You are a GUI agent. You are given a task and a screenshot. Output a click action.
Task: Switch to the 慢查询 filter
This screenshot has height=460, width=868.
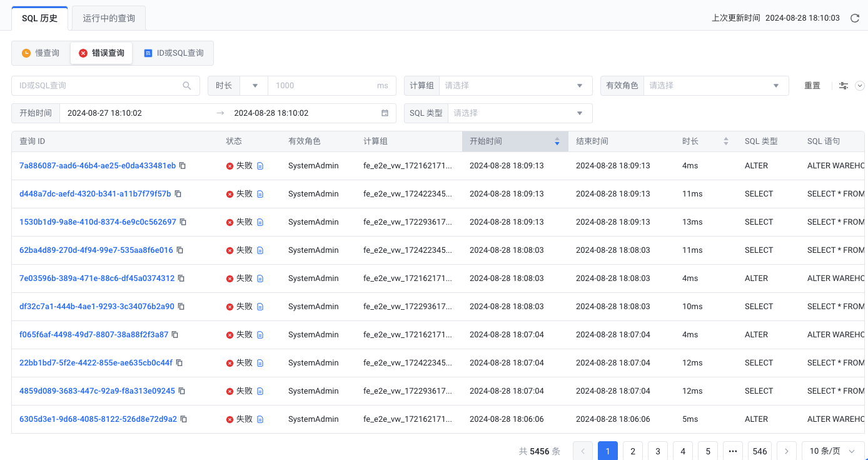41,53
